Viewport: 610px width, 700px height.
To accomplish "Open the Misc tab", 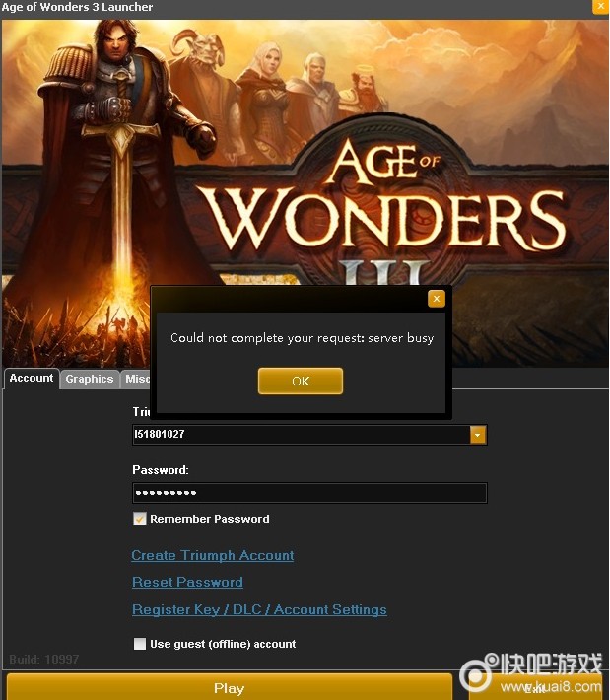I will (x=137, y=379).
